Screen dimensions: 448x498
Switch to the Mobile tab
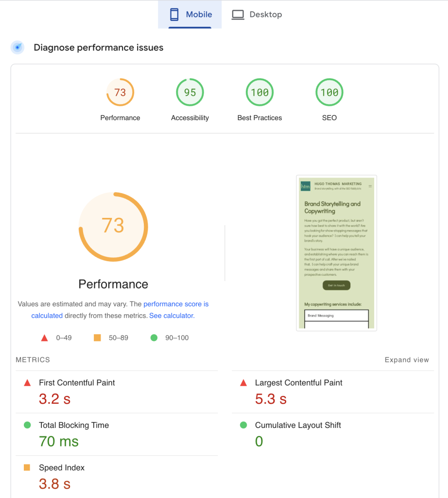click(190, 15)
